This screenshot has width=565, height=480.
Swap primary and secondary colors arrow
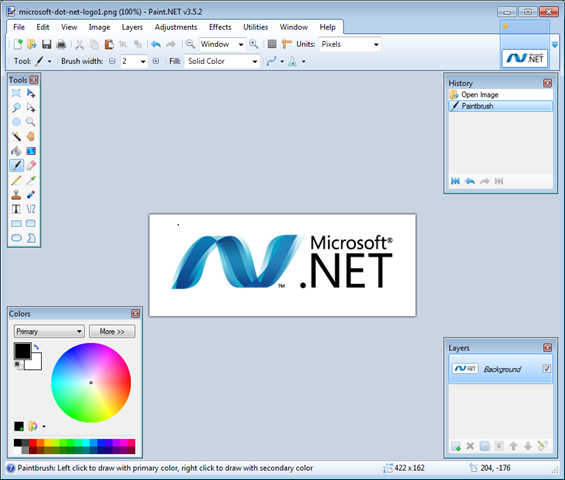click(x=36, y=347)
